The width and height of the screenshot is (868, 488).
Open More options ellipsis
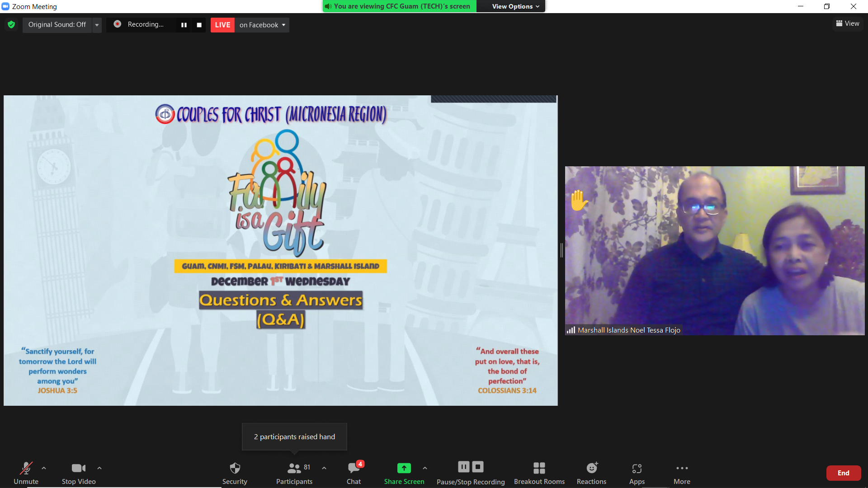coord(682,473)
